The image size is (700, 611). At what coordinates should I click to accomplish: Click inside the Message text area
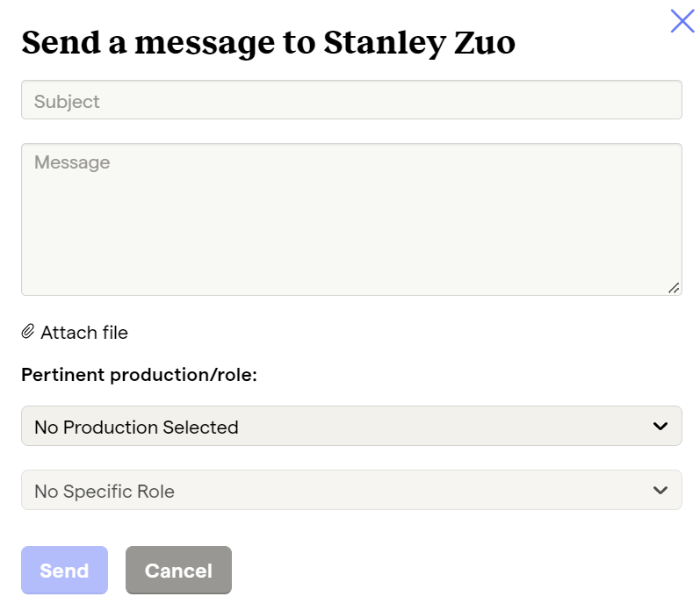(x=351, y=219)
